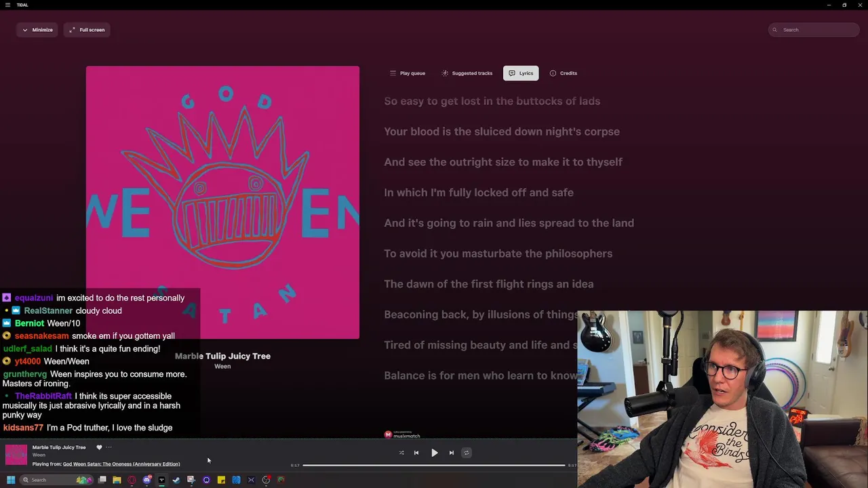The height and width of the screenshot is (488, 868).
Task: Switch to Full screen mode
Action: tap(87, 30)
